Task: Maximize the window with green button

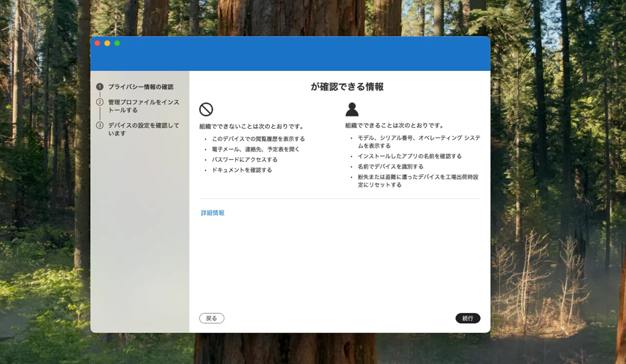Action: click(x=117, y=43)
